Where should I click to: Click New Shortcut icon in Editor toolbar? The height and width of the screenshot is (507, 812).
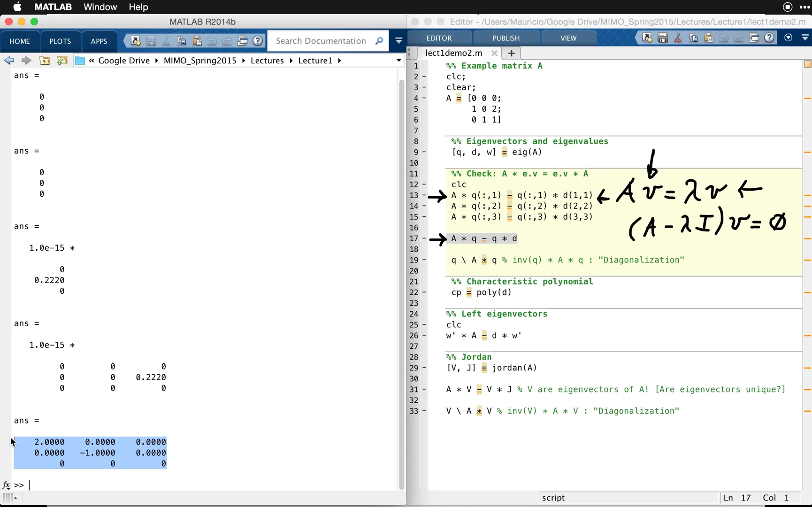pyautogui.click(x=647, y=38)
